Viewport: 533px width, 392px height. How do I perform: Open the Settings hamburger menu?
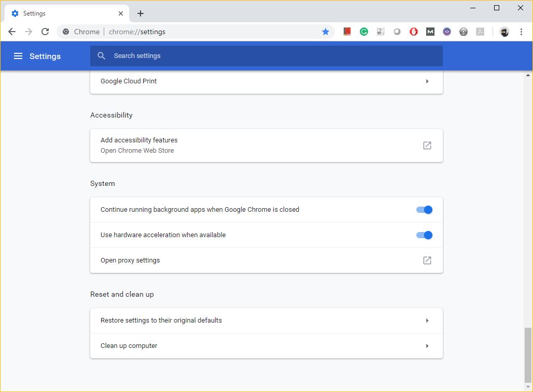[x=18, y=56]
